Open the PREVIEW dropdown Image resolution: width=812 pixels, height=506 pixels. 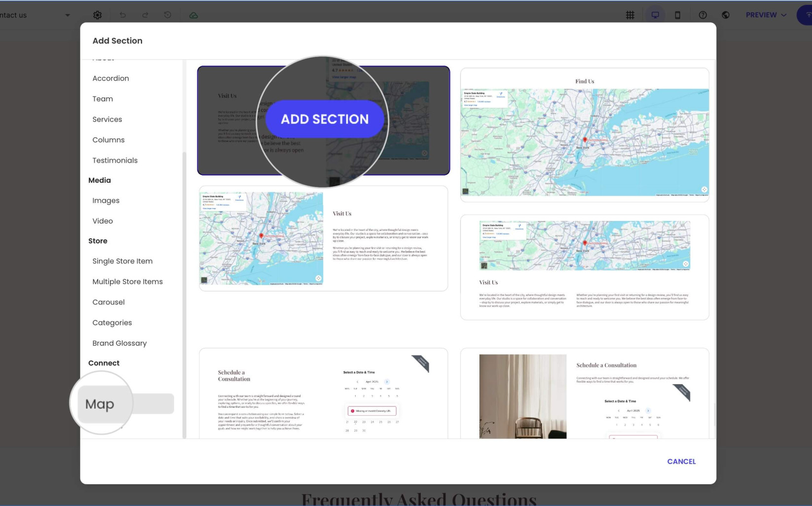click(766, 15)
